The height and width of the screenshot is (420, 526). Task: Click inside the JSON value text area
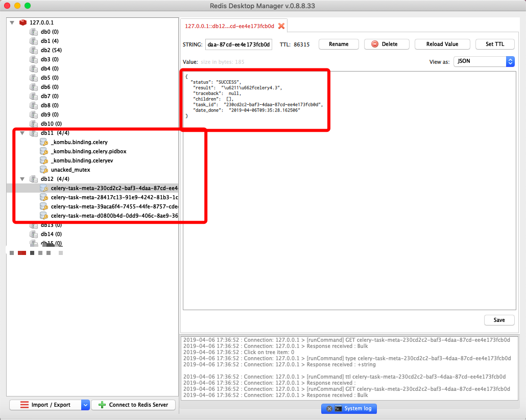tap(349, 191)
